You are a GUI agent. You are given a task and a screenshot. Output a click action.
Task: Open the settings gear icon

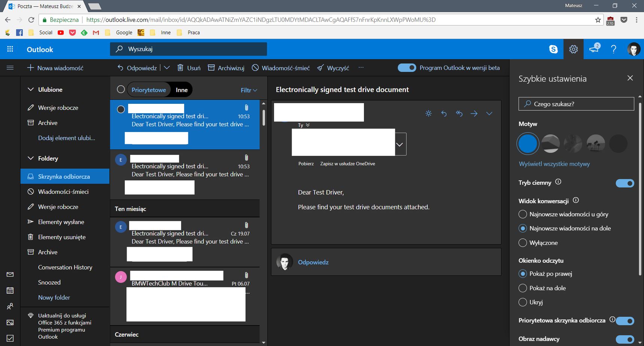(574, 49)
